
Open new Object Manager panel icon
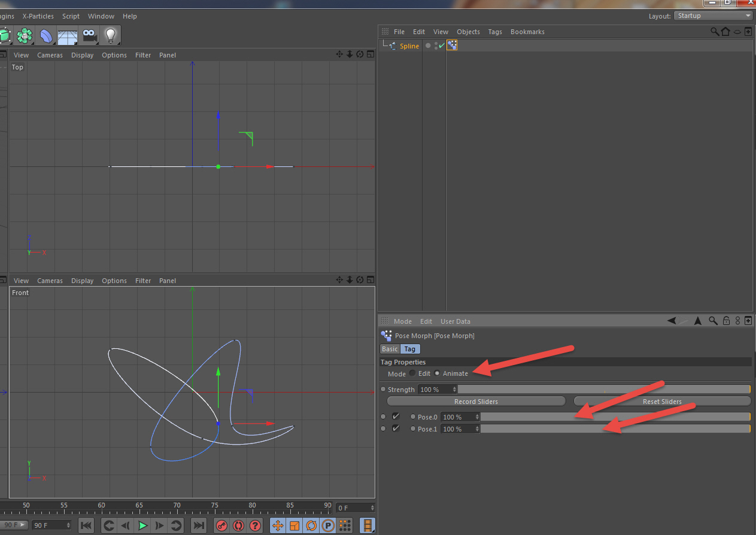coord(748,32)
